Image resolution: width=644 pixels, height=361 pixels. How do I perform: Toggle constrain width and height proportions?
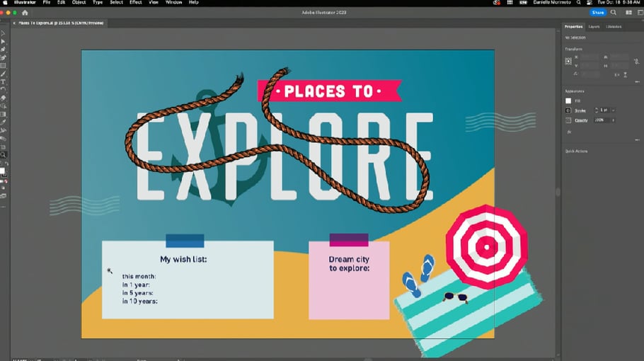tap(635, 62)
